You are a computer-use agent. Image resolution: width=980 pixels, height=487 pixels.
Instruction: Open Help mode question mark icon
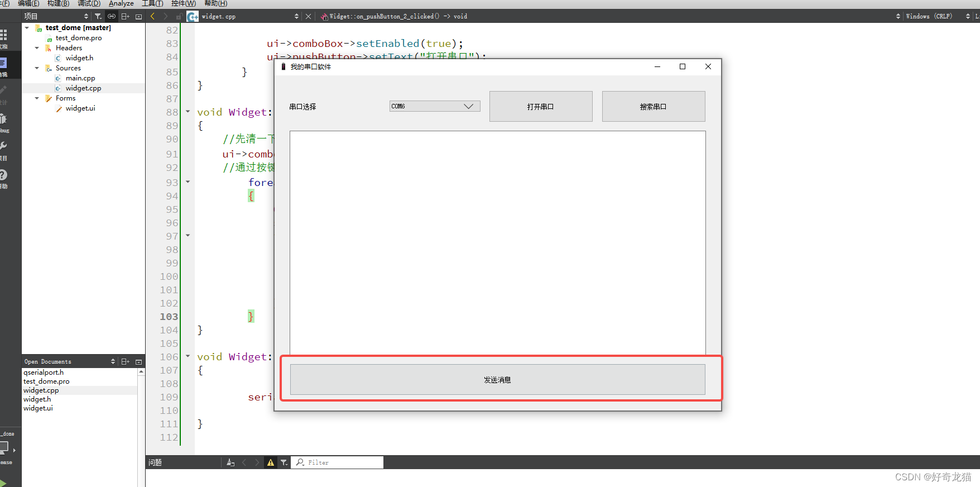click(x=3, y=175)
